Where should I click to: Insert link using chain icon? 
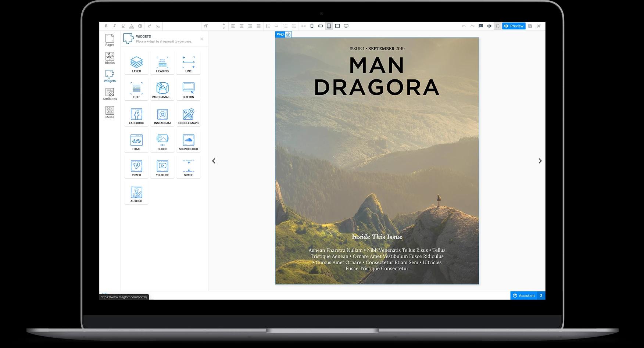point(303,26)
